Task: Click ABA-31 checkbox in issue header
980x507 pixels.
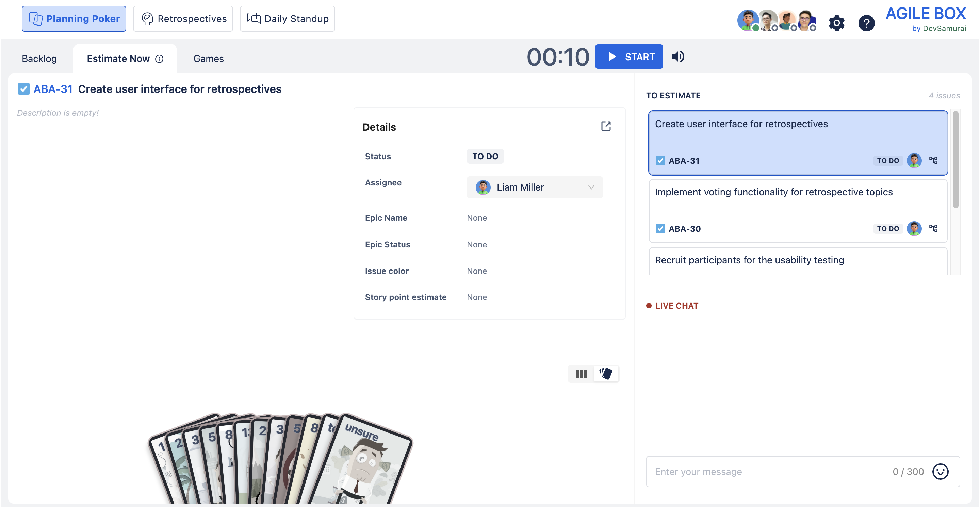Action: 23,89
